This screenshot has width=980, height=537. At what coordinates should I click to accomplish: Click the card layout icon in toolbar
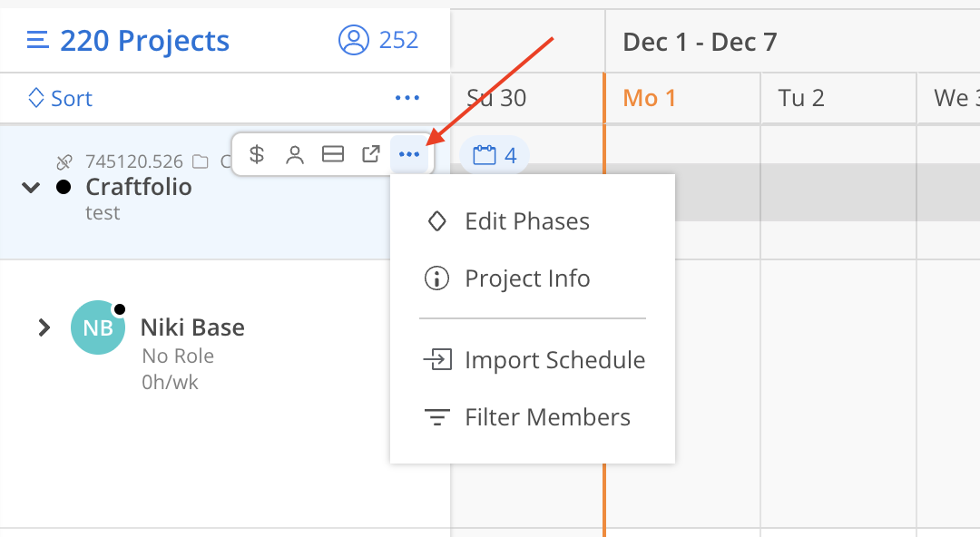point(333,154)
